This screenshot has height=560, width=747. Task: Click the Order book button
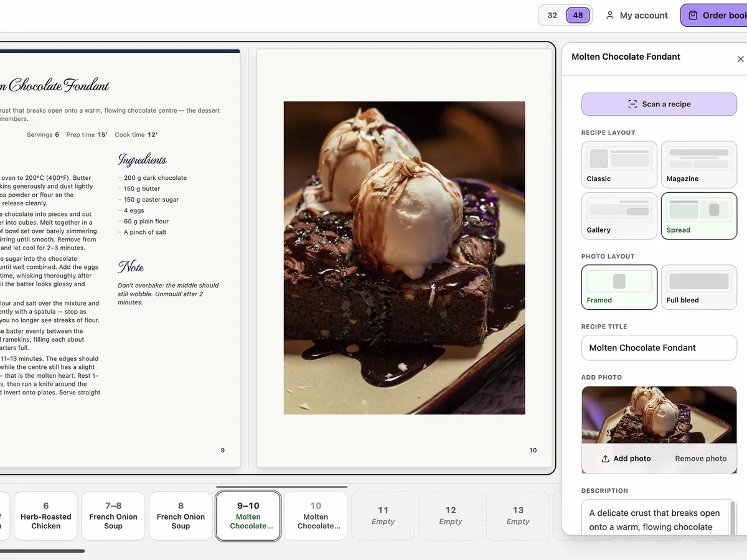pos(715,16)
